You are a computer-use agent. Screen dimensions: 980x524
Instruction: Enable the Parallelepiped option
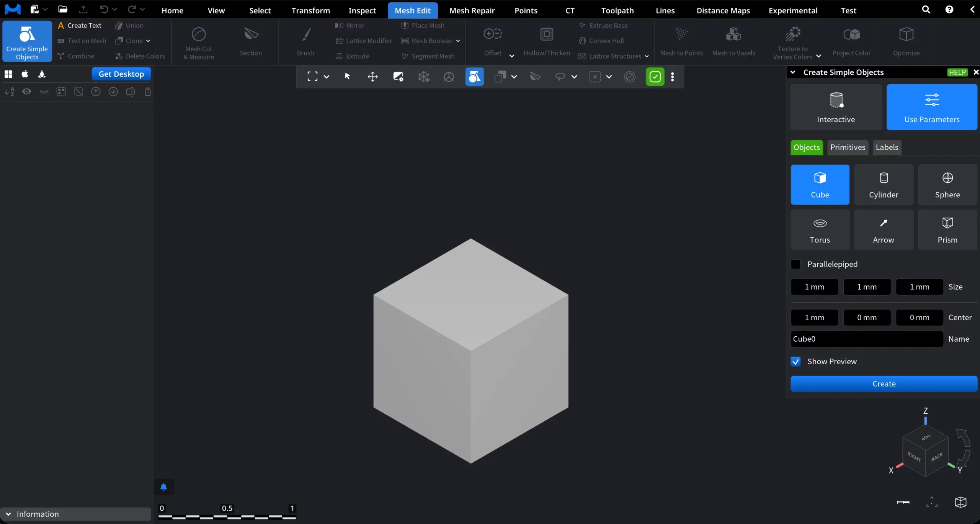tap(795, 264)
